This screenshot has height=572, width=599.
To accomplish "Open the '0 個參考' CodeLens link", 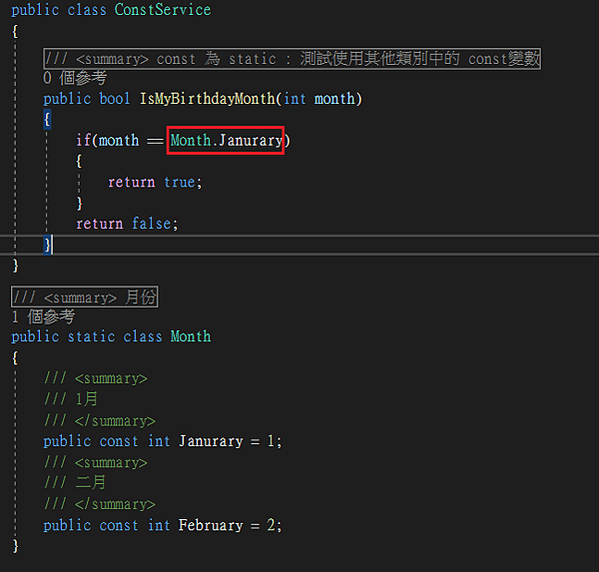I will (x=75, y=78).
